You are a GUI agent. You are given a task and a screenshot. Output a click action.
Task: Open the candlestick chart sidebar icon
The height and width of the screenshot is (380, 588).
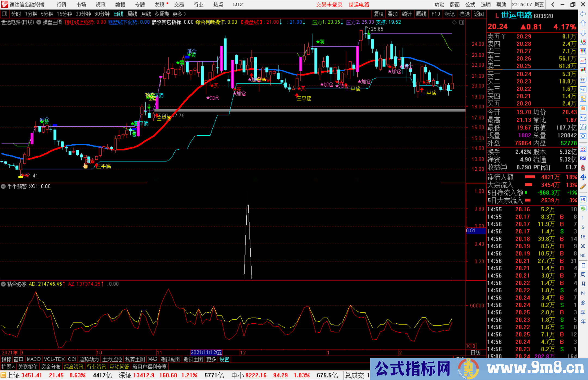pyautogui.click(x=583, y=70)
